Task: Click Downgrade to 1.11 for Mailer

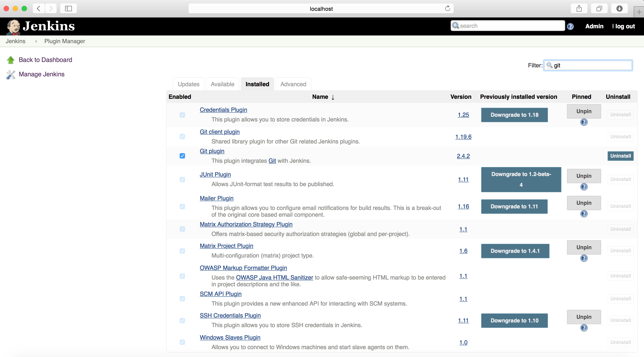Action: (514, 207)
